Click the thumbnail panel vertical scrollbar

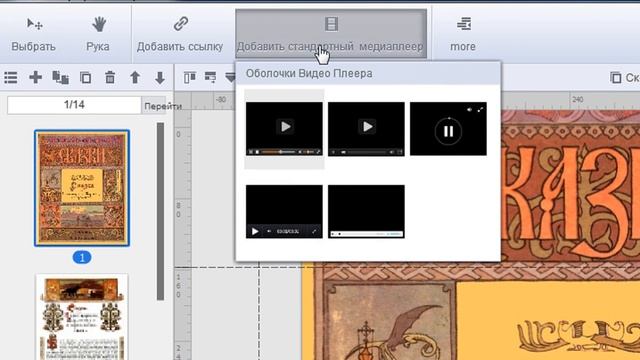point(160,211)
